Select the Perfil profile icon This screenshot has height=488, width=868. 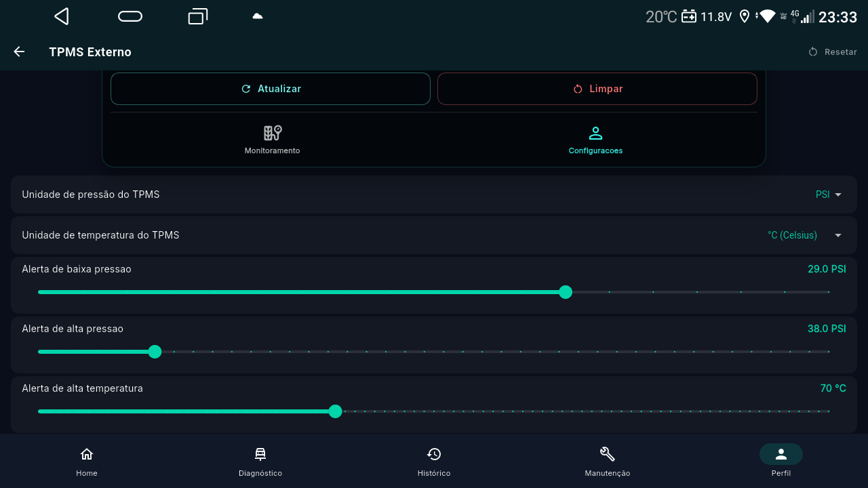click(781, 454)
